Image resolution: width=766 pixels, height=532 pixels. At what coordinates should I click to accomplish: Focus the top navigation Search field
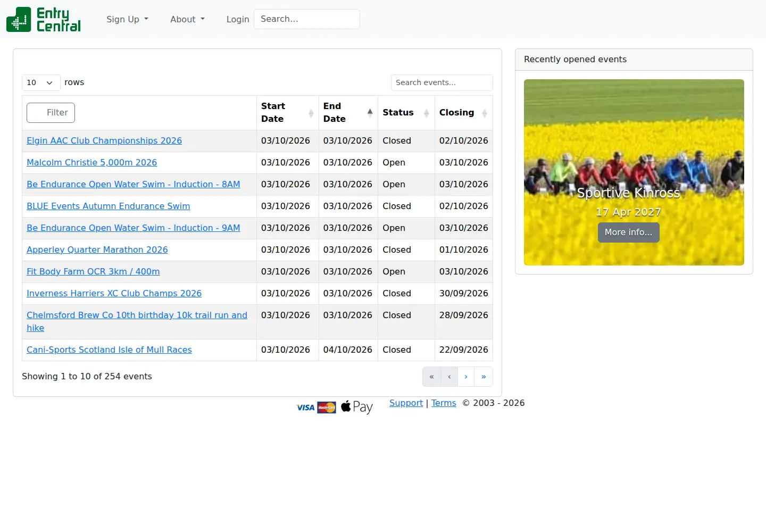[307, 19]
